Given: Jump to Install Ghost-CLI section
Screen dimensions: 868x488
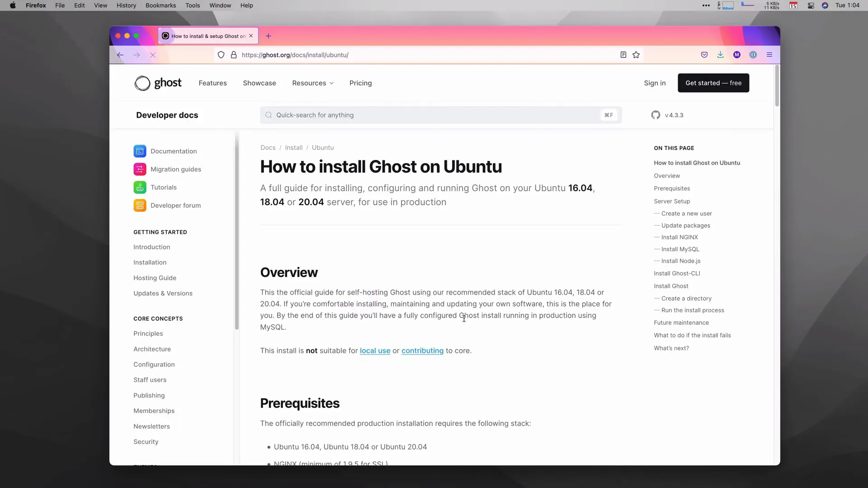Looking at the screenshot, I should click(x=677, y=274).
